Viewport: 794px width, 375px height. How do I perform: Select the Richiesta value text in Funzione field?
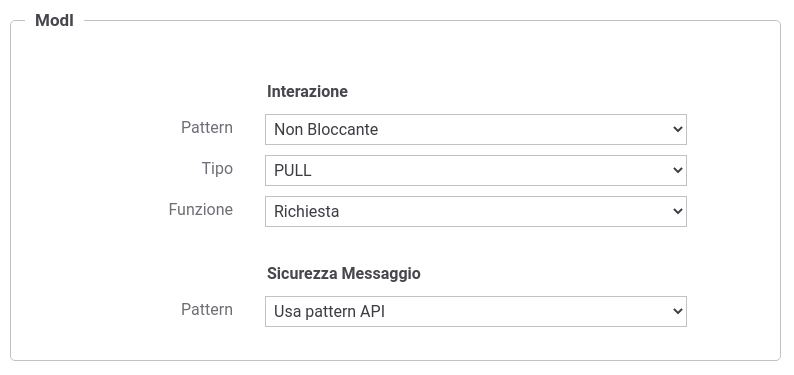coord(306,212)
